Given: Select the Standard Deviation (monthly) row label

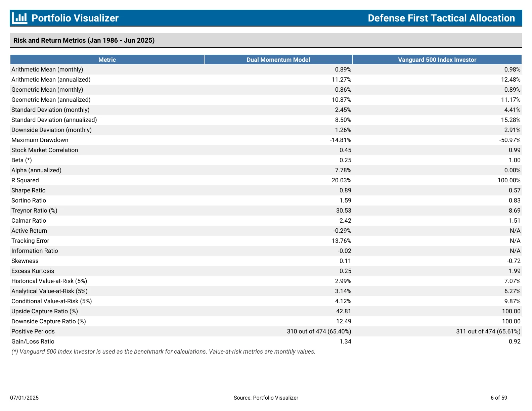Looking at the screenshot, I should pyautogui.click(x=50, y=110).
